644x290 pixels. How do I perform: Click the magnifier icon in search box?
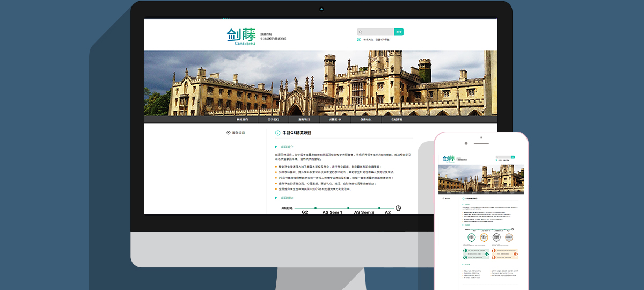click(x=361, y=32)
